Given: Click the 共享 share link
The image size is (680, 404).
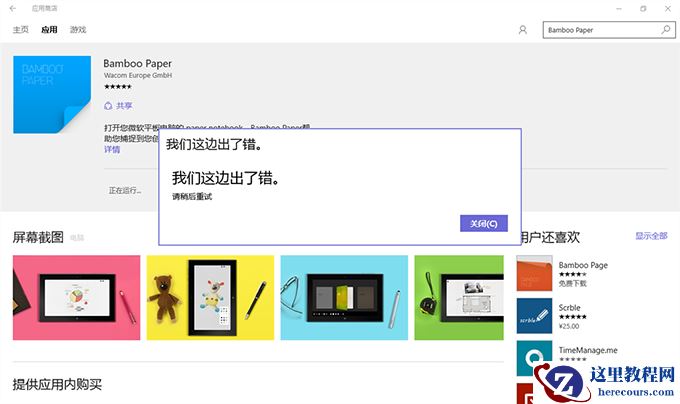Looking at the screenshot, I should [x=124, y=105].
